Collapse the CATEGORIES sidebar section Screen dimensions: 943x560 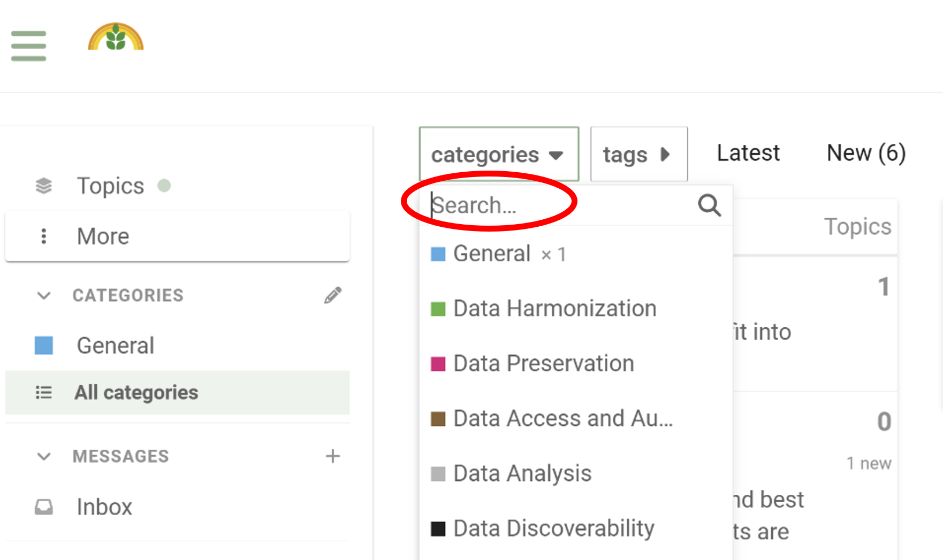(x=44, y=295)
